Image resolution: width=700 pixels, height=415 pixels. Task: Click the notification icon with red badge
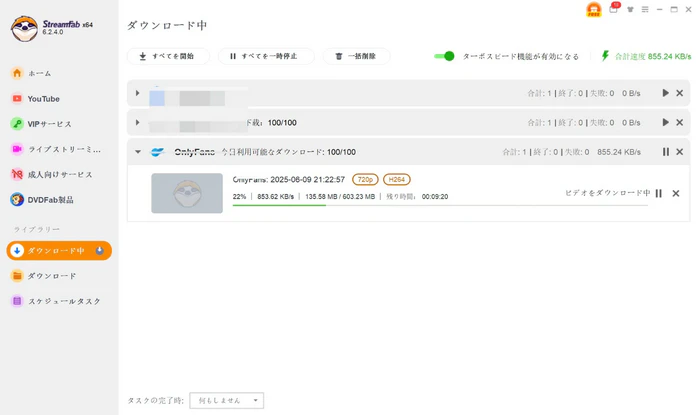pos(614,9)
